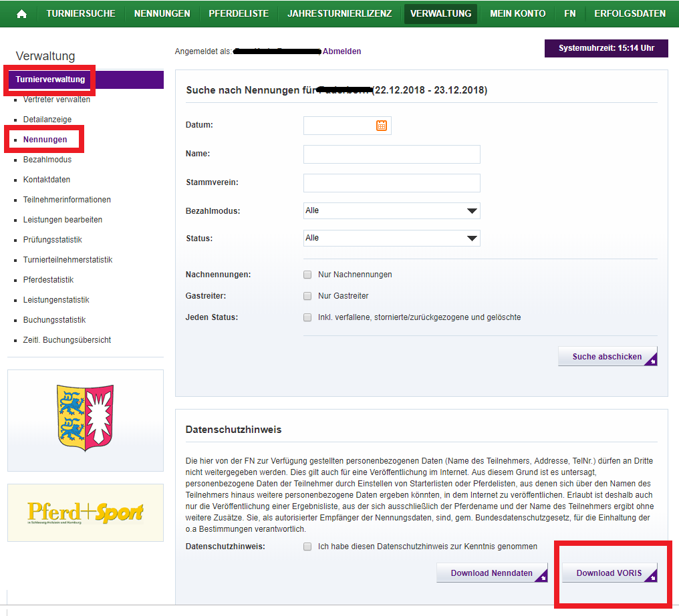This screenshot has height=616, width=679.
Task: Open the Turniersuche menu item
Action: coord(81,13)
